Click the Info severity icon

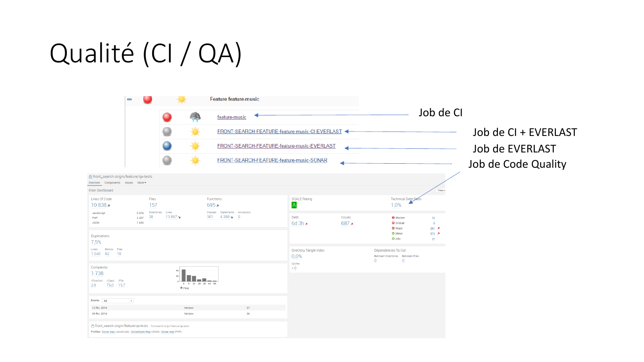393,239
